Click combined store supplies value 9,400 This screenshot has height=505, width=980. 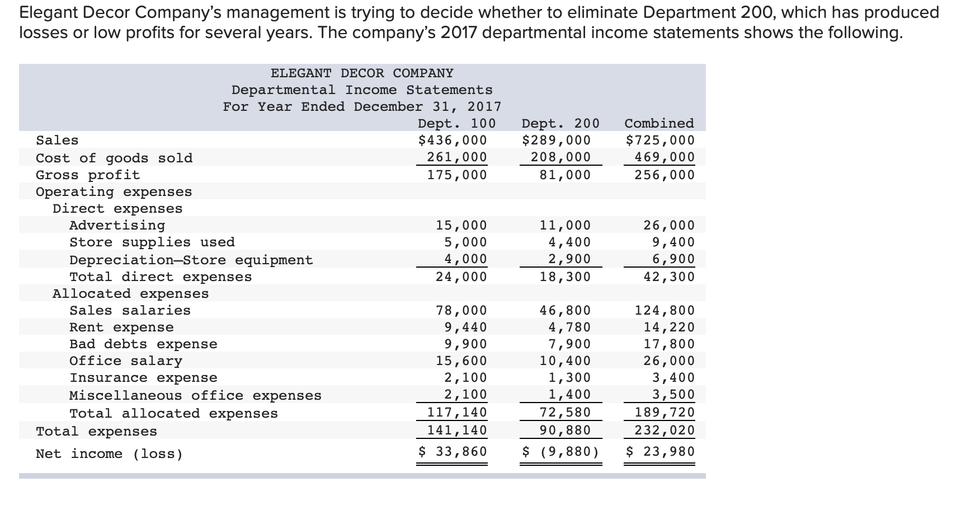coord(673,242)
